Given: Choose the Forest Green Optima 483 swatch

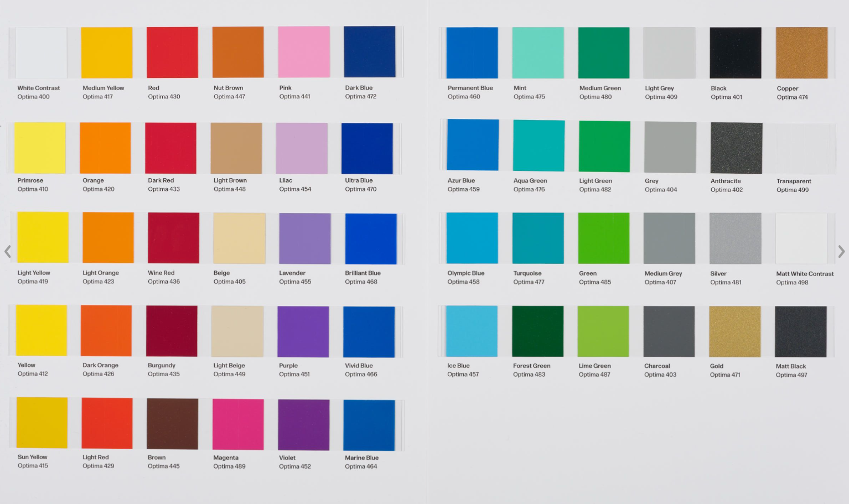Looking at the screenshot, I should 538,331.
